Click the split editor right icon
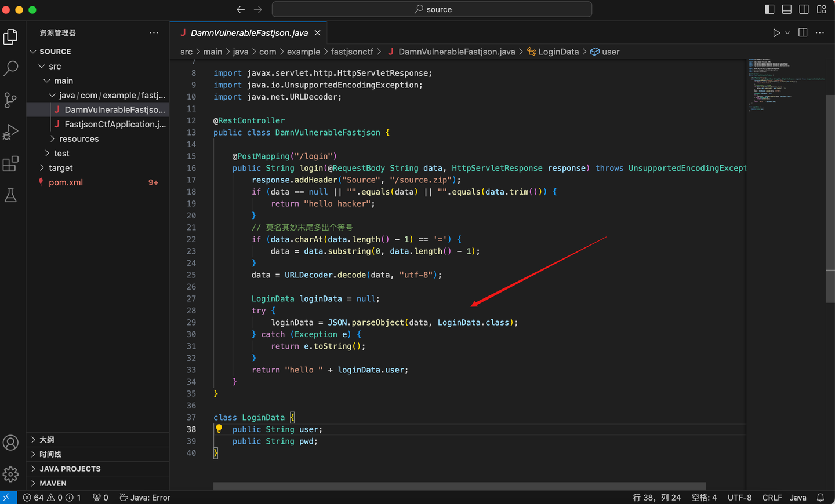Viewport: 835px width, 504px height. point(803,33)
